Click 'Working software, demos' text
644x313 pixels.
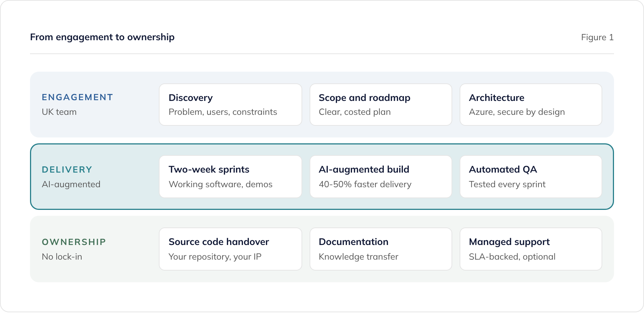[x=221, y=184]
